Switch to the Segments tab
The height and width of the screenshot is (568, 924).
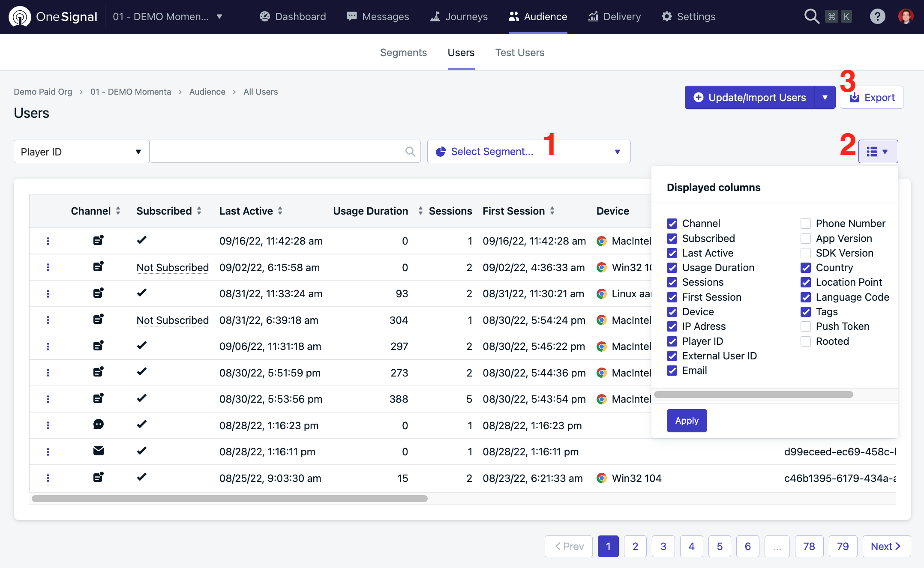[403, 53]
